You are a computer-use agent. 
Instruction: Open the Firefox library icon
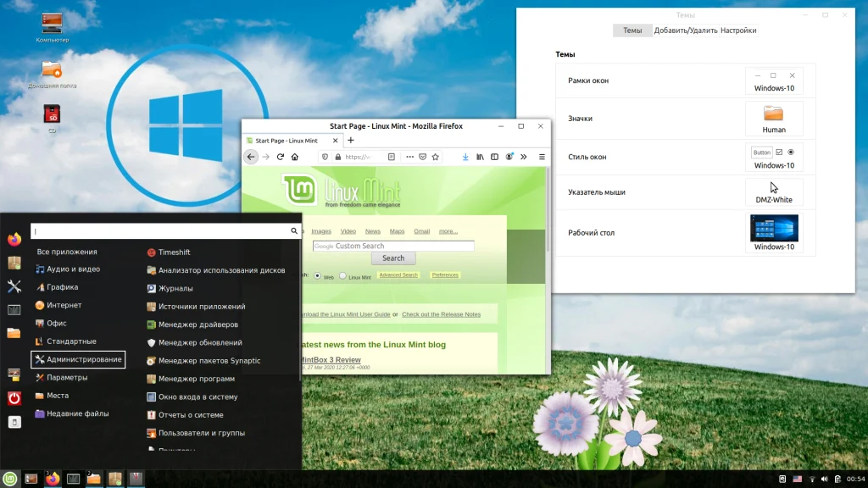tap(480, 157)
